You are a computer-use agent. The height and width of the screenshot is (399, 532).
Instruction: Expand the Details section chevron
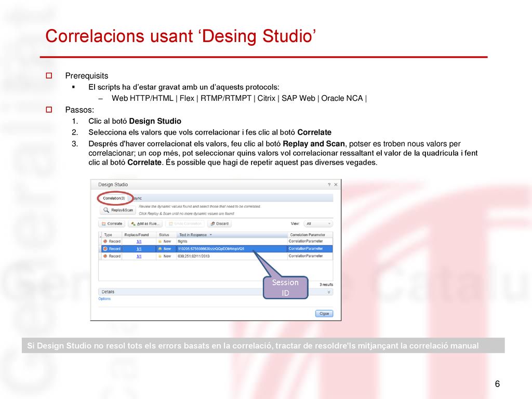[x=329, y=292]
